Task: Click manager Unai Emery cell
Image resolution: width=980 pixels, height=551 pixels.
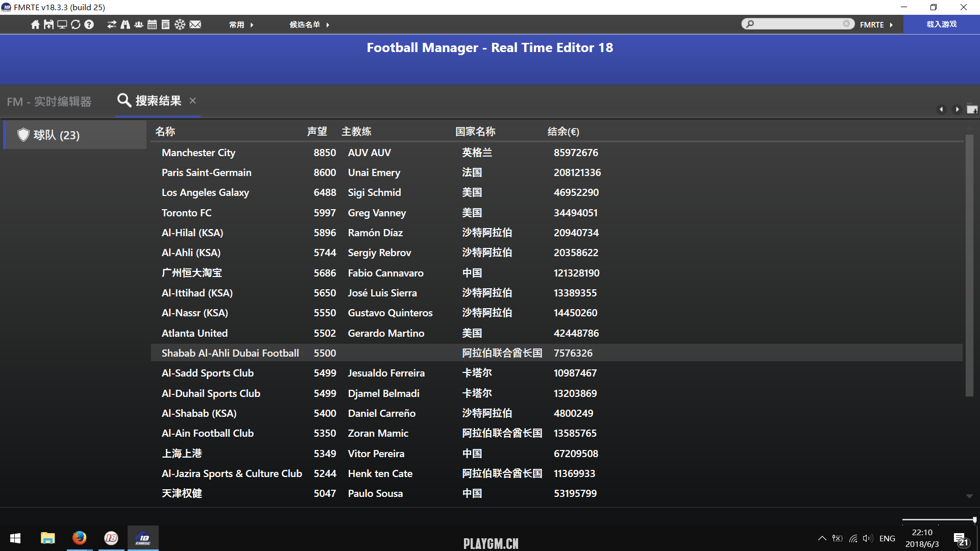Action: click(374, 172)
